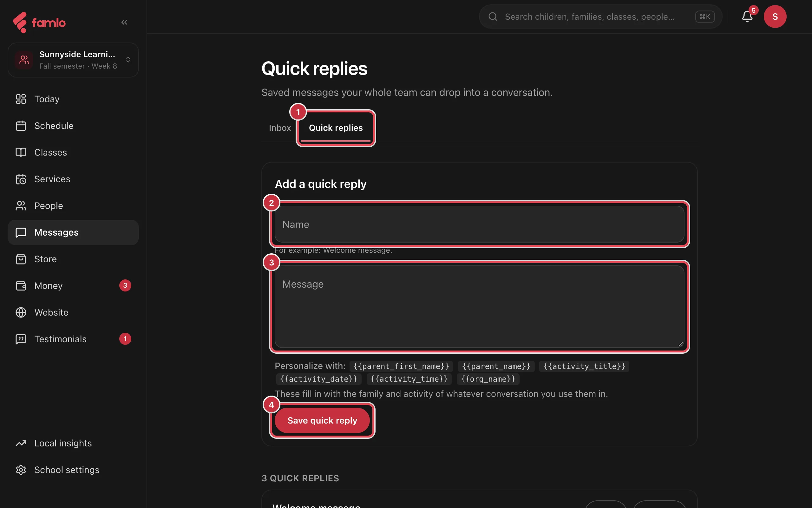Click the {{activity_time}} placeholder chip
The width and height of the screenshot is (812, 508).
coord(409,379)
